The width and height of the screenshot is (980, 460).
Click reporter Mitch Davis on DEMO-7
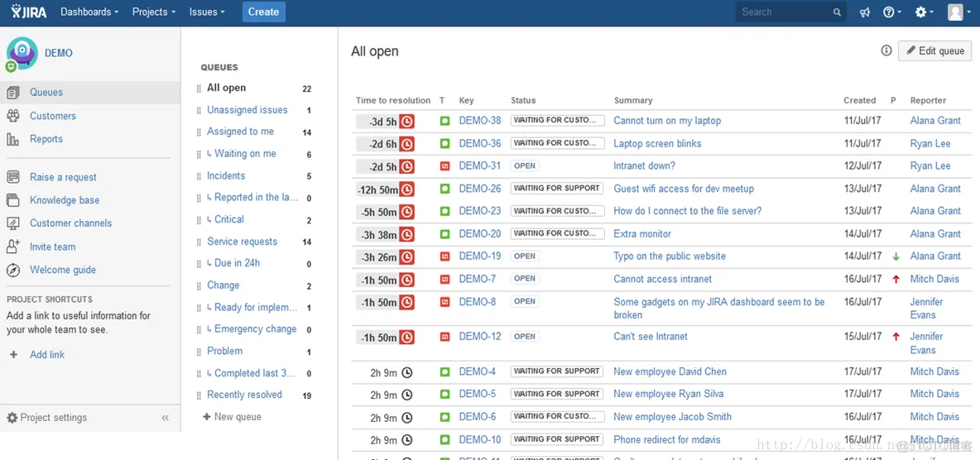[934, 280]
